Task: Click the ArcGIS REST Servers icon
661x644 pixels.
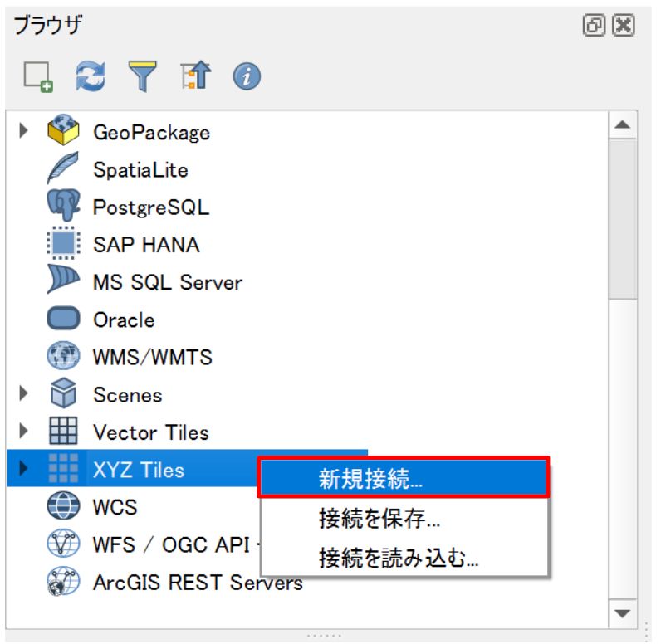Action: coord(63,581)
